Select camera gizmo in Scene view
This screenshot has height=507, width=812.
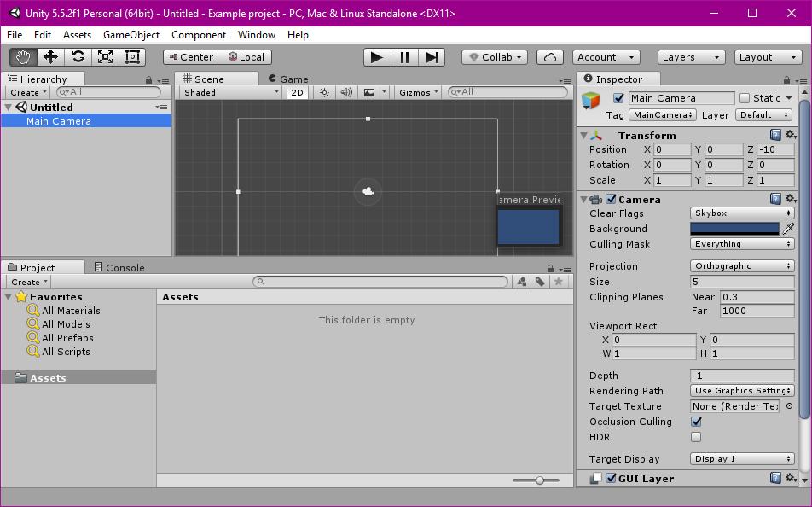(x=368, y=192)
